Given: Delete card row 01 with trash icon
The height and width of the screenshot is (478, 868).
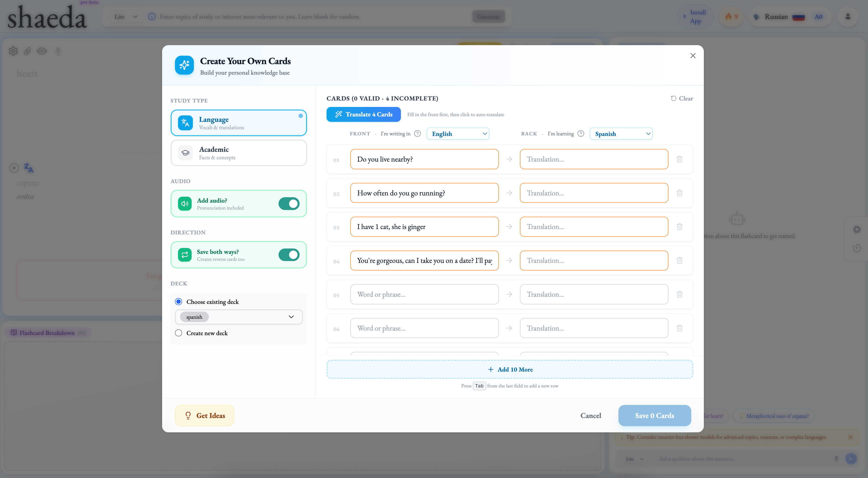Looking at the screenshot, I should [679, 159].
